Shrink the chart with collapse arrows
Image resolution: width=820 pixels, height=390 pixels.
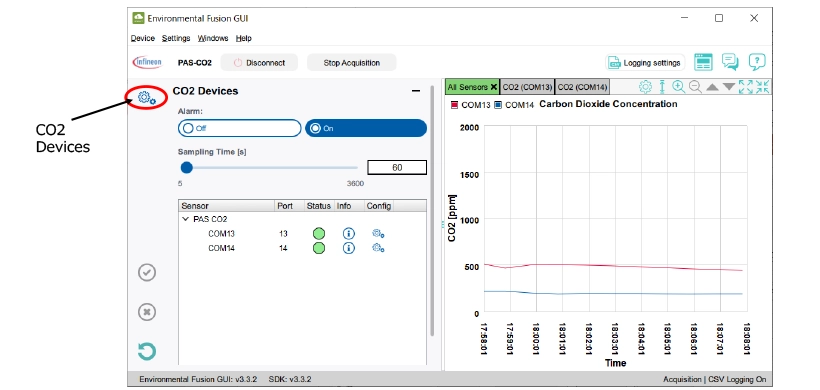pyautogui.click(x=762, y=87)
